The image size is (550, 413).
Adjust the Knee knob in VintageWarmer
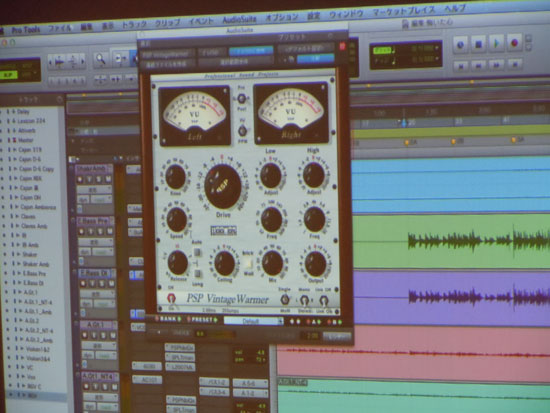coord(175,176)
